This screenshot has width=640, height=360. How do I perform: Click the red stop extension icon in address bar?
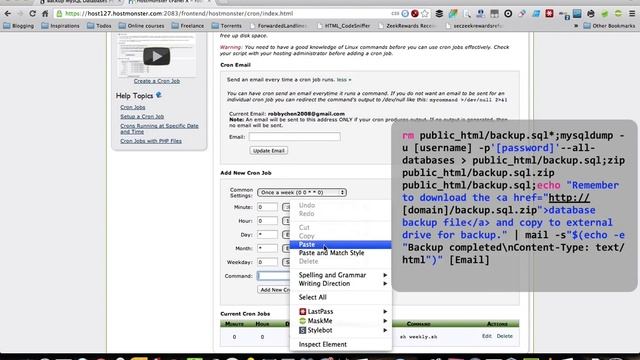(x=415, y=13)
